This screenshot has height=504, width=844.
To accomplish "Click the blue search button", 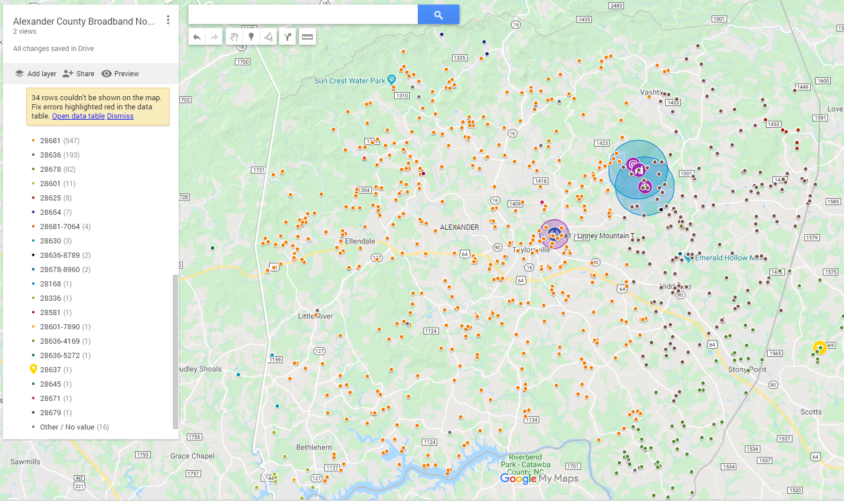I will click(438, 15).
